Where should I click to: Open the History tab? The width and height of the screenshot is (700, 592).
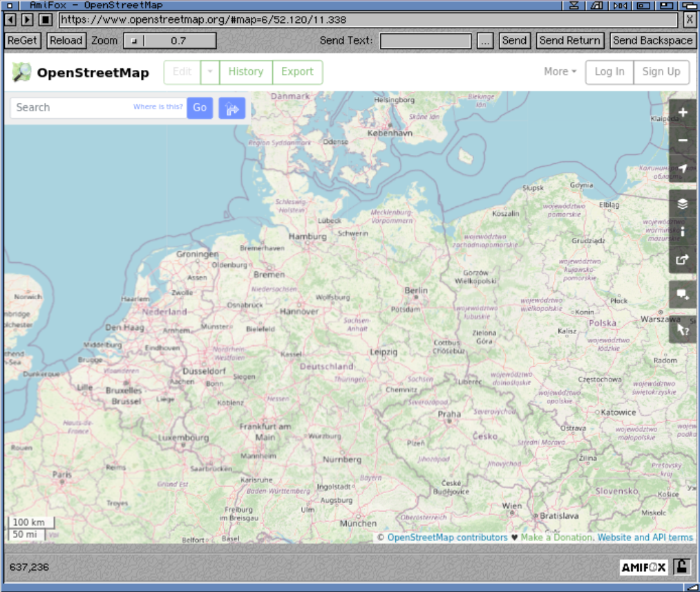[x=246, y=72]
